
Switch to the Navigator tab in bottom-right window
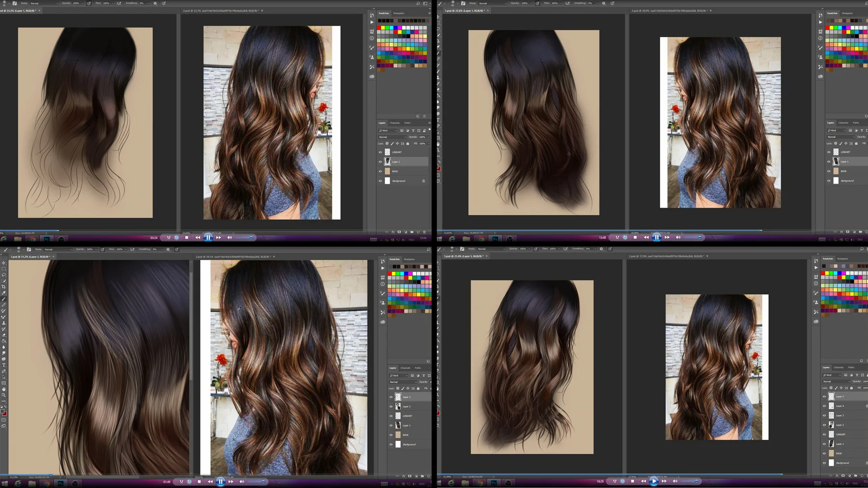(843, 259)
